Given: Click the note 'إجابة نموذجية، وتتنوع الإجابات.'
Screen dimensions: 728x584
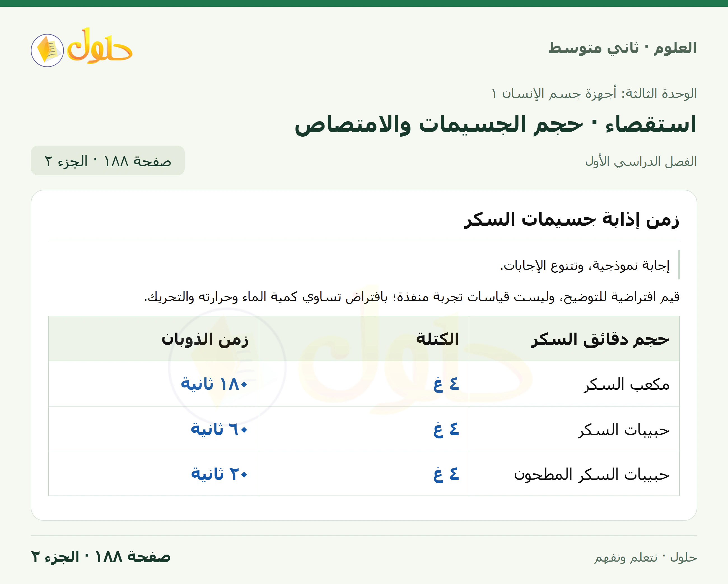Looking at the screenshot, I should 584,265.
